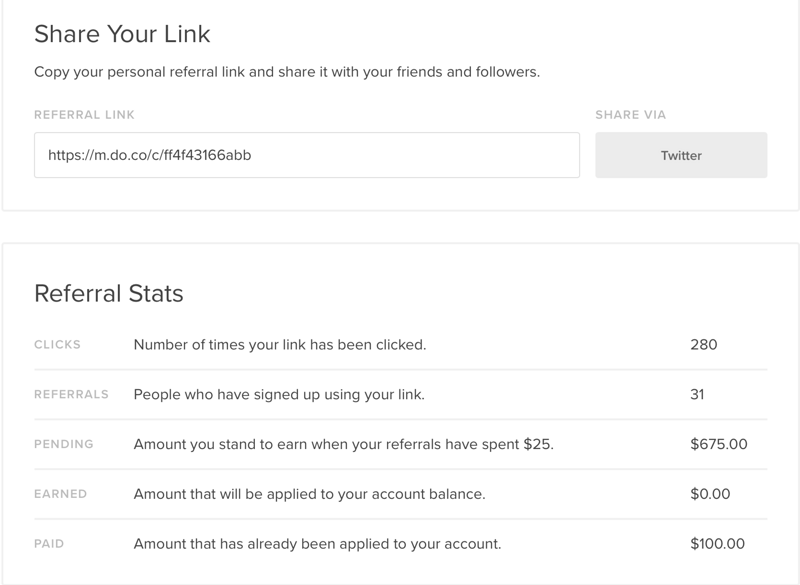This screenshot has height=585, width=800.
Task: Click the pending earnings description text
Action: (343, 444)
